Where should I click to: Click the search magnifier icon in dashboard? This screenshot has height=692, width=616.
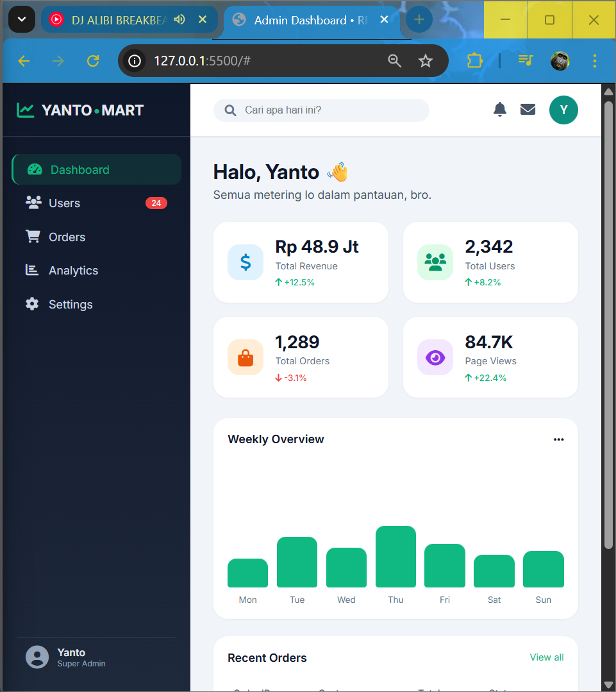pyautogui.click(x=230, y=110)
